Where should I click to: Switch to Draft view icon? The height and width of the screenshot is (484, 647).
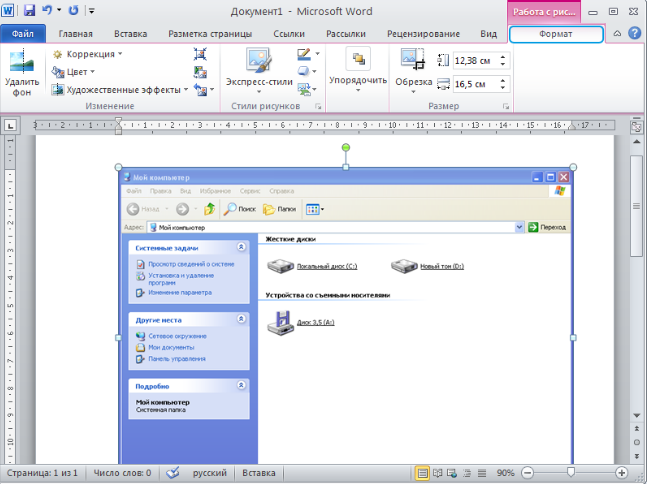click(482, 473)
